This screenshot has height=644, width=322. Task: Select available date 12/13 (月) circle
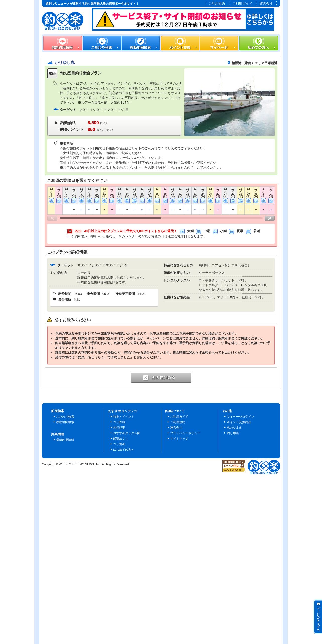(x=119, y=209)
